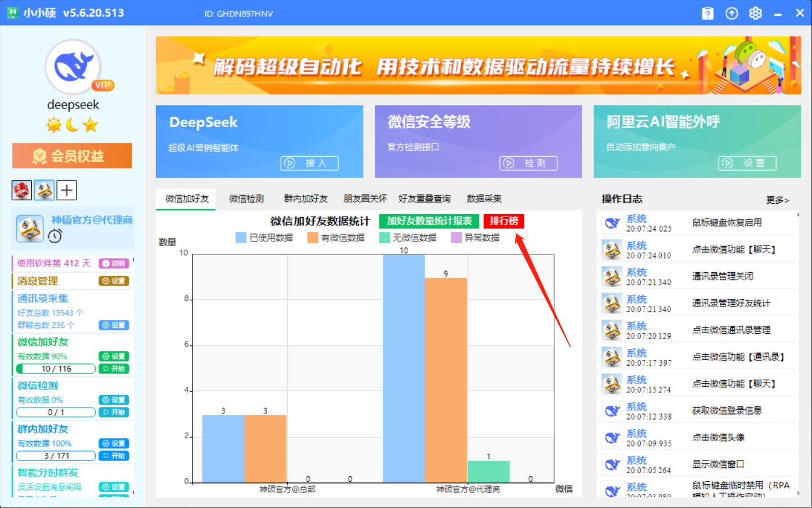Image resolution: width=812 pixels, height=508 pixels.
Task: Click the whale icon beside 点击微信头像 log
Action: click(x=612, y=437)
